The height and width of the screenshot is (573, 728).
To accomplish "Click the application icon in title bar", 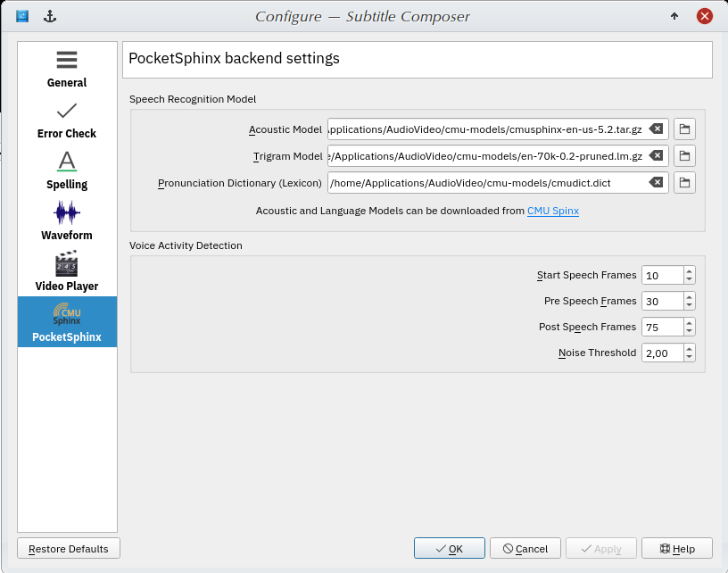I will coord(22,16).
